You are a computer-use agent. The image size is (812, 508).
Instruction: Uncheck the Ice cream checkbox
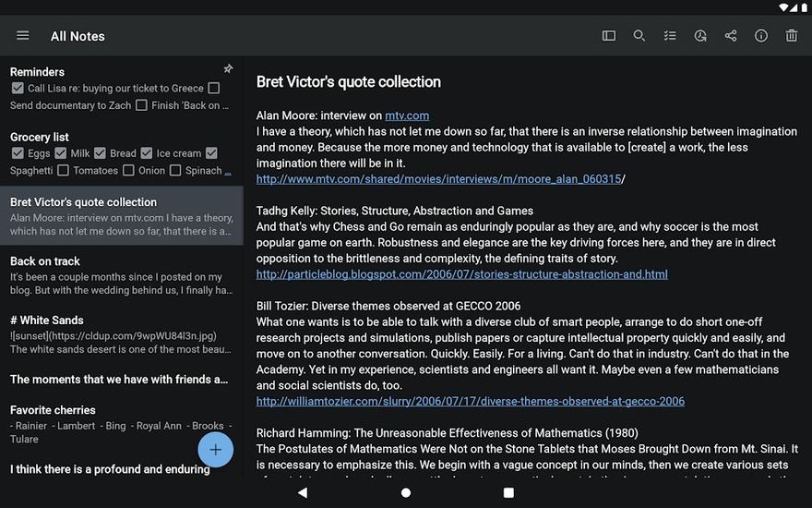pyautogui.click(x=147, y=153)
